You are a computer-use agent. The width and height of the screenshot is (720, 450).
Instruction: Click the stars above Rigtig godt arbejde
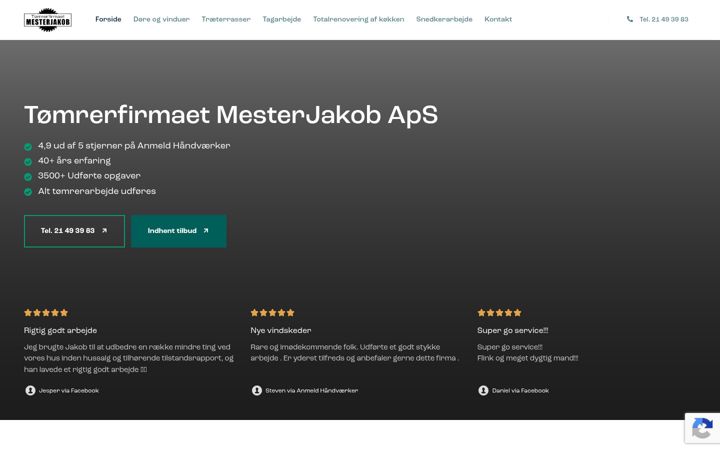click(x=46, y=313)
